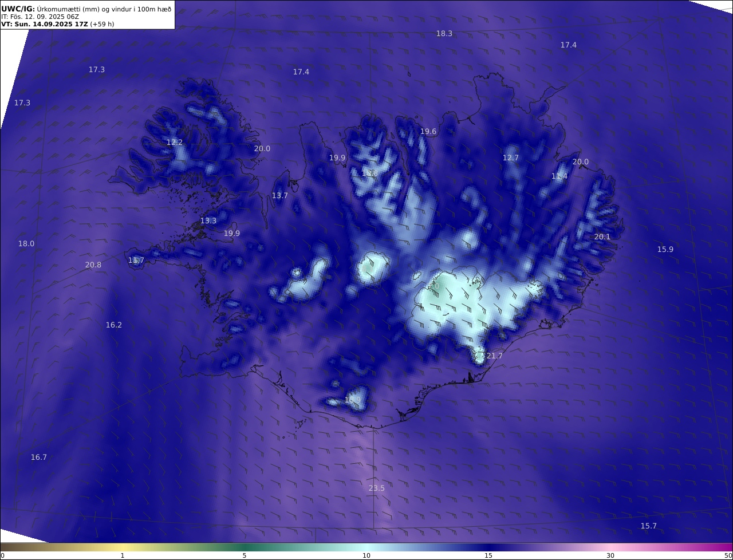Click the 16.7 value label
733x560 pixels.
39,458
